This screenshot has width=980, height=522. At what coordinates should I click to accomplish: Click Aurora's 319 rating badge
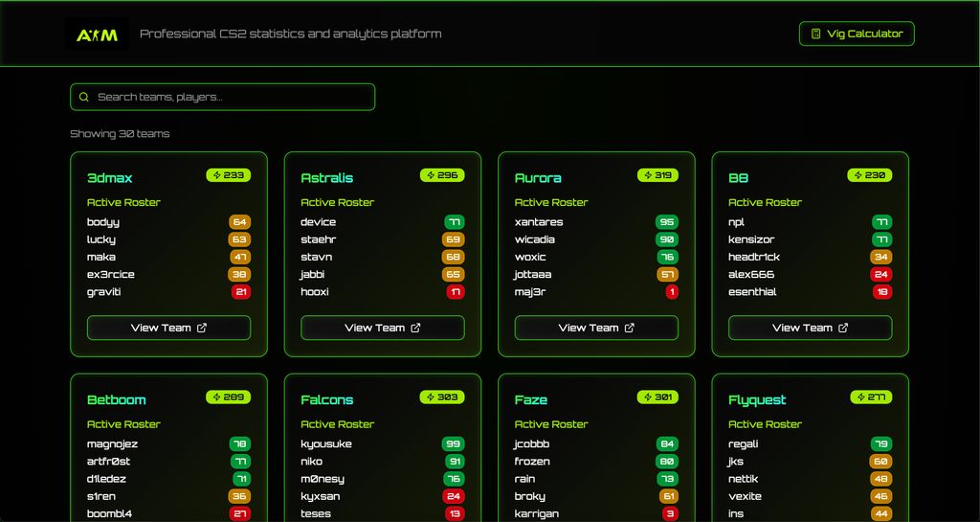[657, 175]
